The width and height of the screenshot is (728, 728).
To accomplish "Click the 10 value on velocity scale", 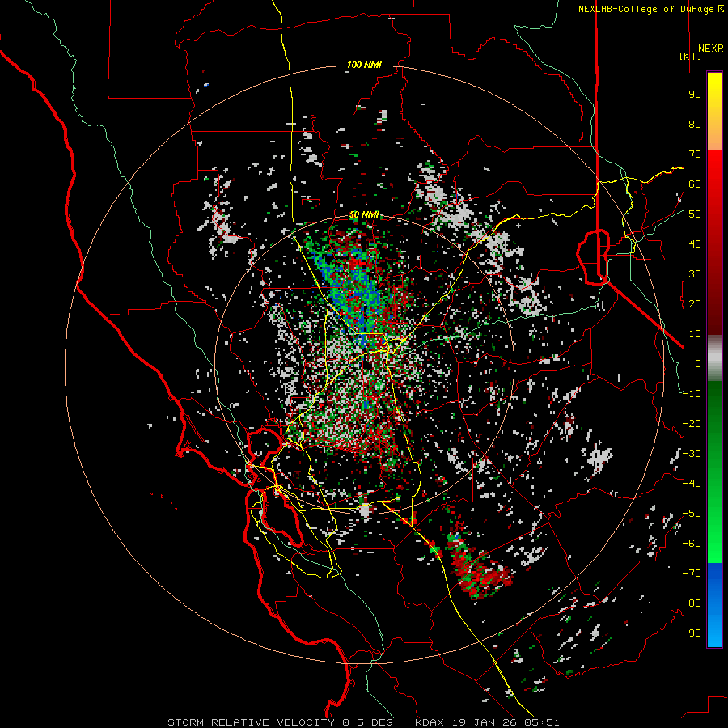I will tap(695, 334).
